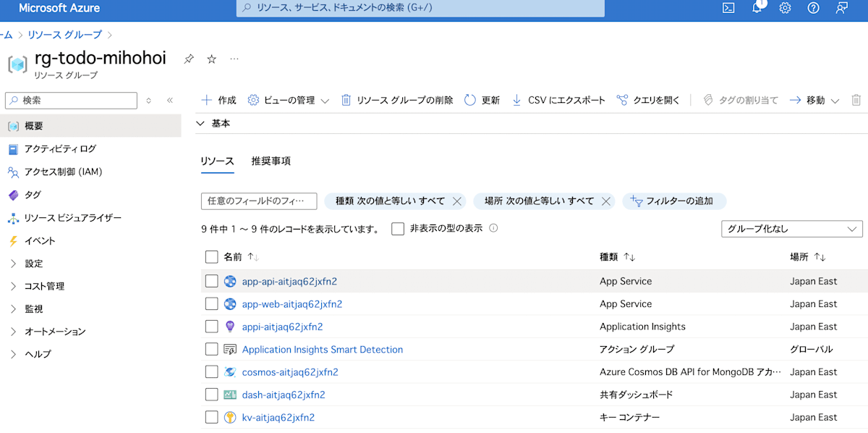Click クエリを開く
Screen dimensions: 868x433
(x=648, y=100)
